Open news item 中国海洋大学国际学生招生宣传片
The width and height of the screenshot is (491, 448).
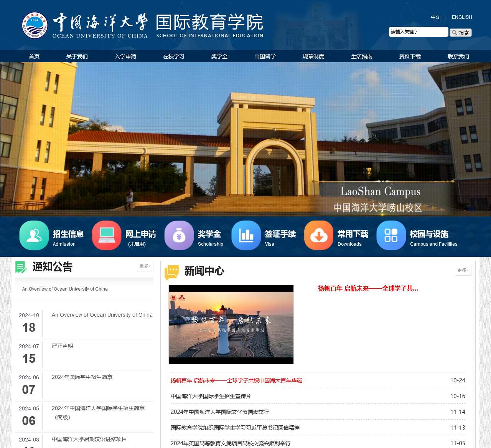pyautogui.click(x=211, y=396)
